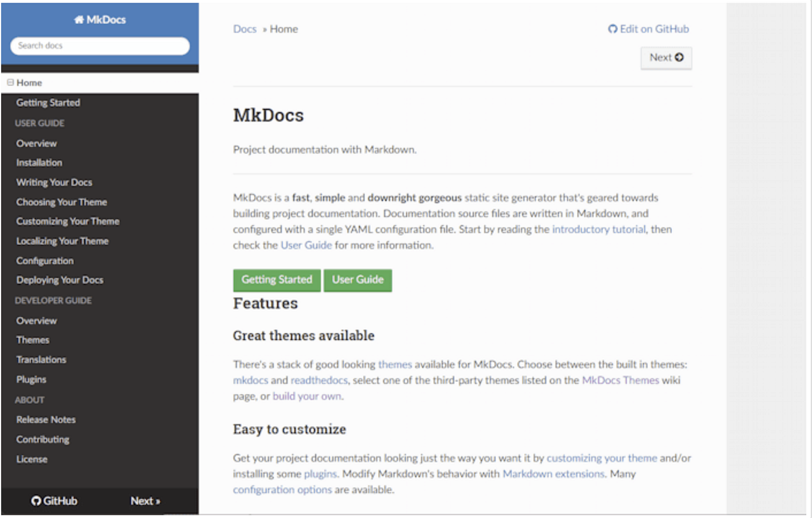
Task: Click the Docs breadcrumb link
Action: point(245,28)
